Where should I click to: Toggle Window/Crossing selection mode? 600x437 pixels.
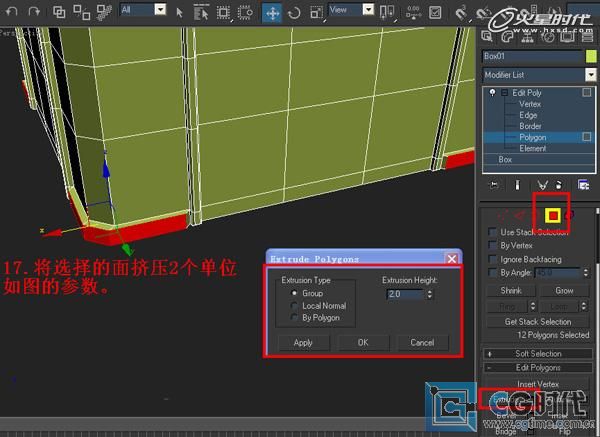(x=245, y=13)
